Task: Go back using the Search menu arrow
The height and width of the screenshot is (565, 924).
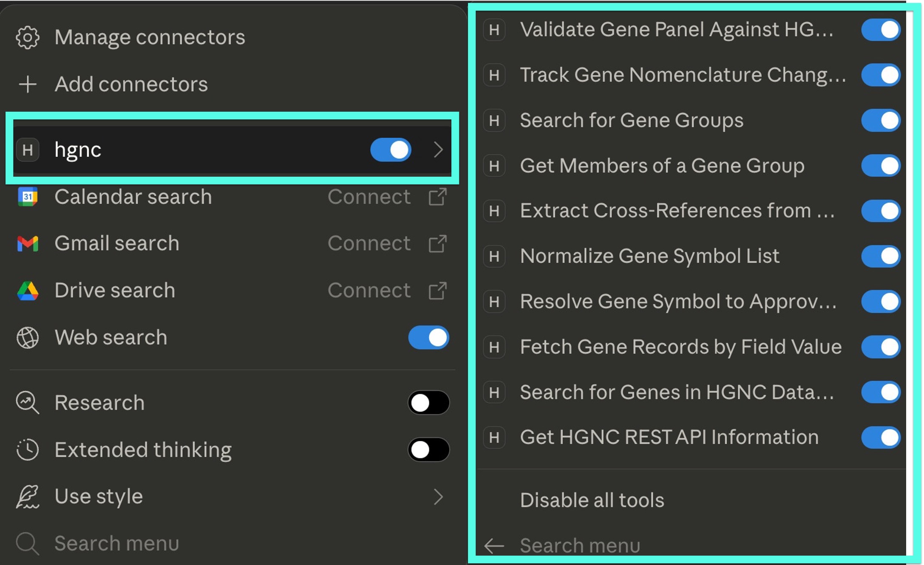Action: 494,545
